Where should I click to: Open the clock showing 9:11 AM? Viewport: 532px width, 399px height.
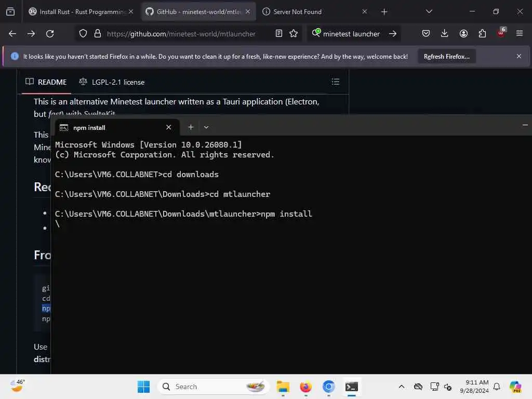[x=474, y=387]
